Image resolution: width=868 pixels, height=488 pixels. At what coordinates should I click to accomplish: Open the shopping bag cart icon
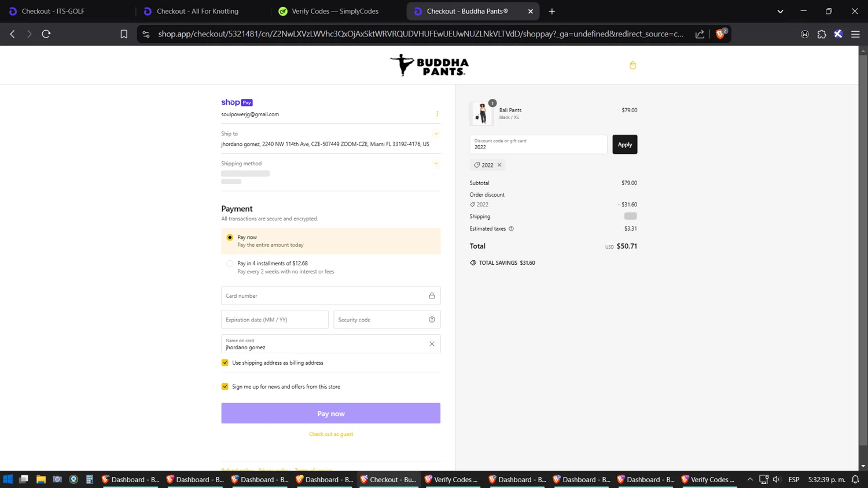[632, 65]
